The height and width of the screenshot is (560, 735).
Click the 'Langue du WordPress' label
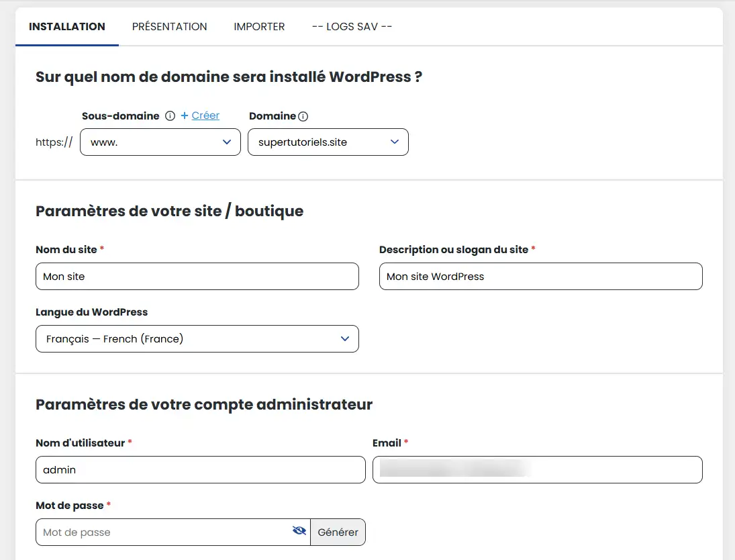tap(92, 312)
